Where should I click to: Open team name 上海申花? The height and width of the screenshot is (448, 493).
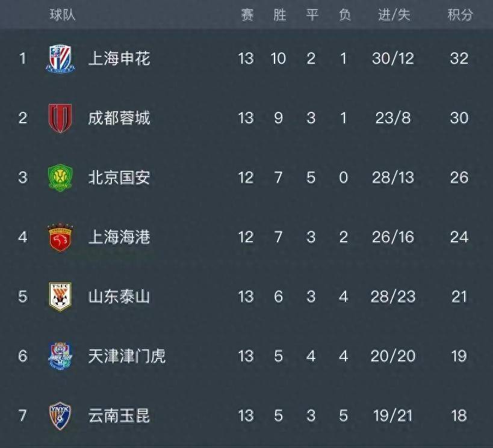click(x=119, y=58)
